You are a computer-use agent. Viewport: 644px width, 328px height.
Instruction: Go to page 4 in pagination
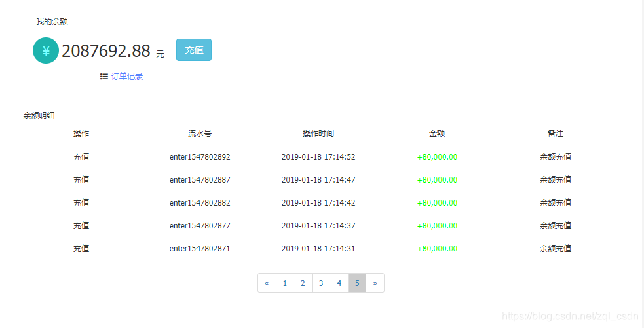pos(339,283)
